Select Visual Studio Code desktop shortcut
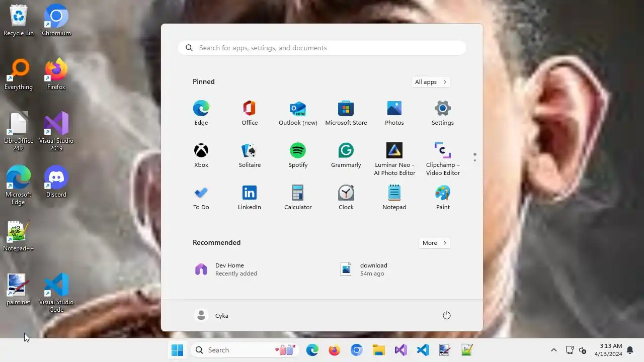 [x=56, y=293]
